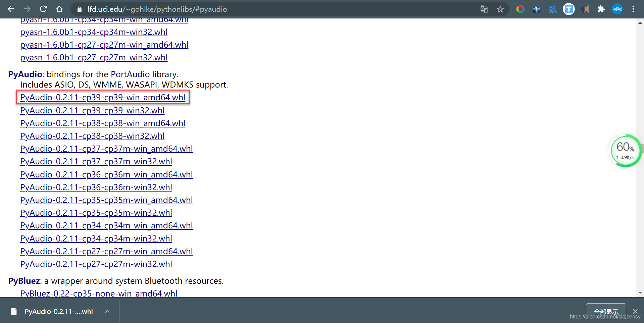Download pyasn cp34m win32 wheel
Screen dimensions: 644x323
94,32
